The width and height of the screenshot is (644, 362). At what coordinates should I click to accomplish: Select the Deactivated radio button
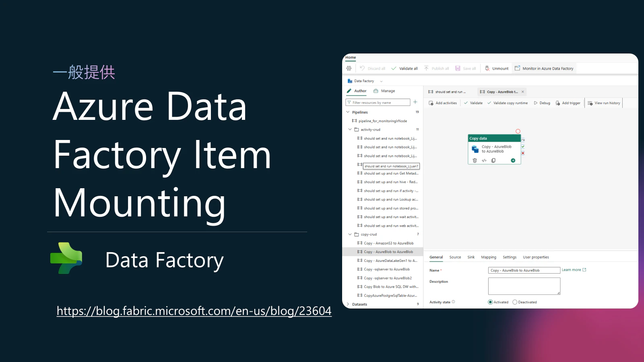coord(515,302)
